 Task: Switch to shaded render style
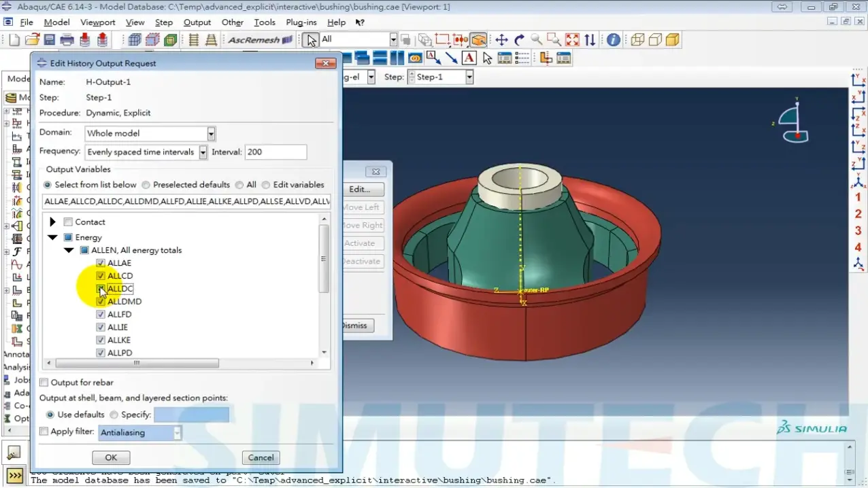673,40
